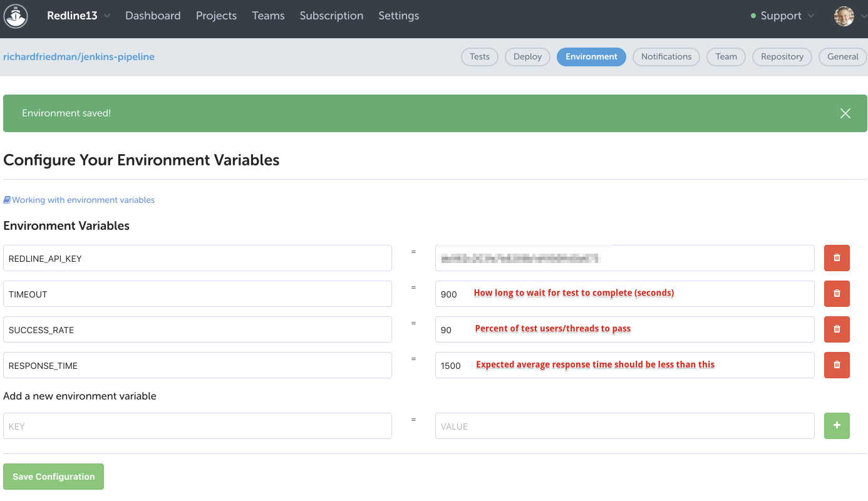Click the REDLINE_API_KEY key field
The image size is (868, 501).
coord(197,258)
